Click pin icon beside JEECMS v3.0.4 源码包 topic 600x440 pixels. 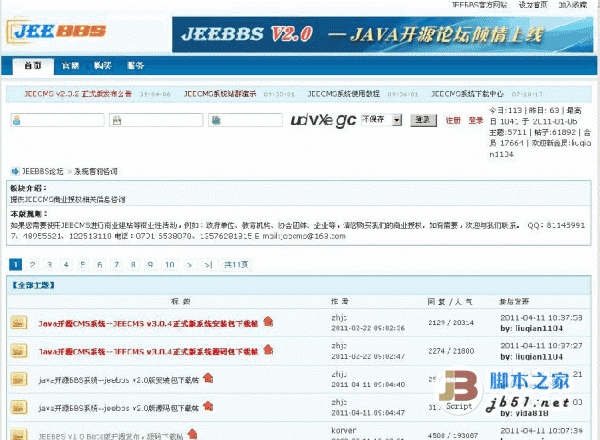click(268, 349)
